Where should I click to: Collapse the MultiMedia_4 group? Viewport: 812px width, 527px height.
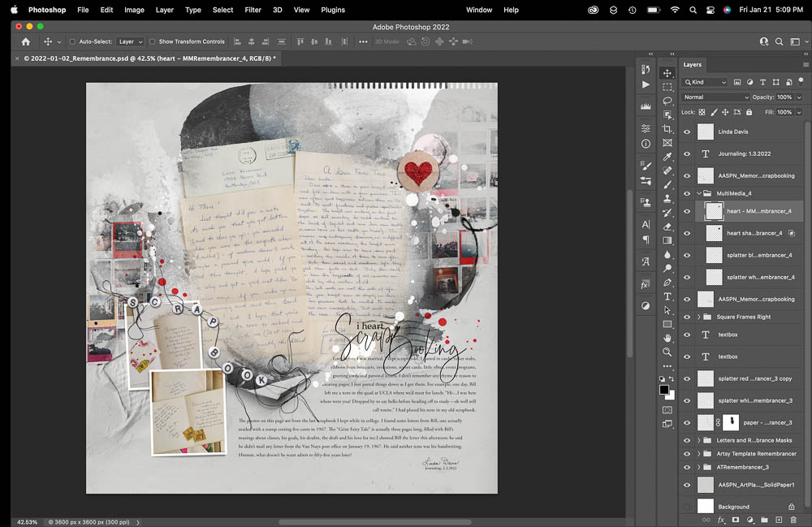(698, 193)
